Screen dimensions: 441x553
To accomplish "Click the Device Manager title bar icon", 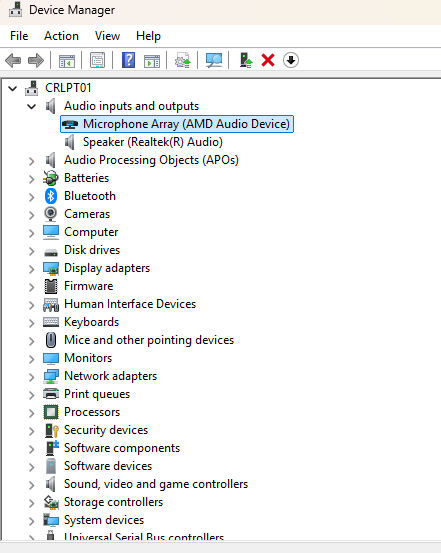I will pyautogui.click(x=16, y=10).
